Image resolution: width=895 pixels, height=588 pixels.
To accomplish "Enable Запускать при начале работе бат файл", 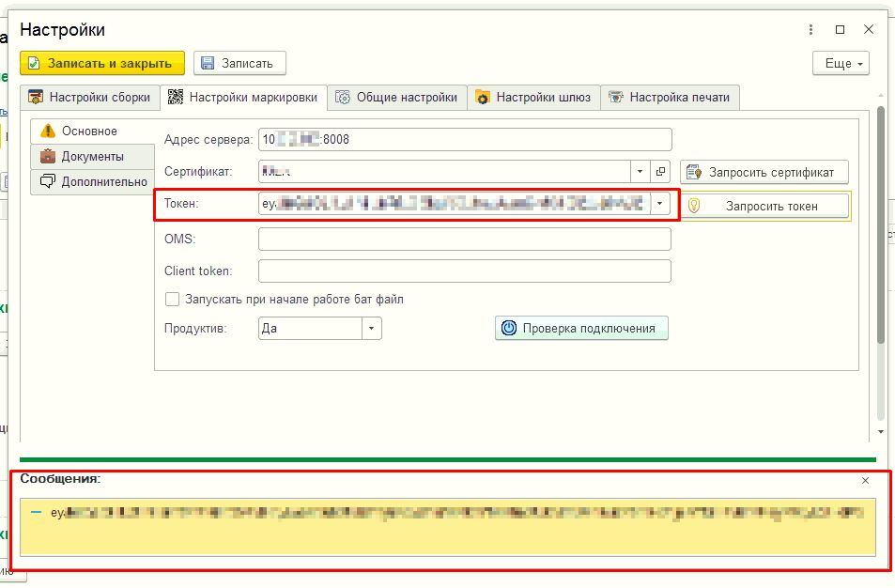I will pyautogui.click(x=172, y=299).
